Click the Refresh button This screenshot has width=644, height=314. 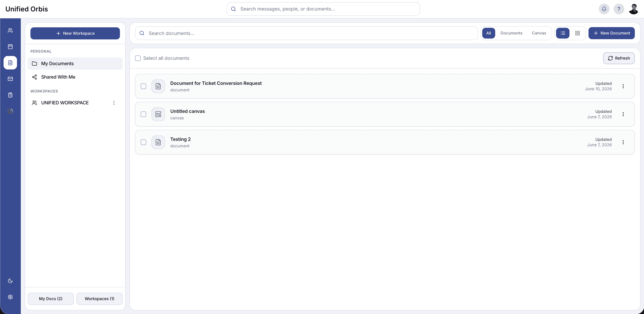(619, 58)
